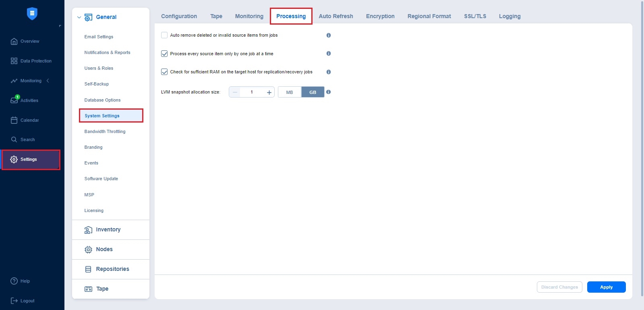Screen dimensions: 644x310
Task: Show info for LVM snapshot allocation size
Action: tap(328, 92)
